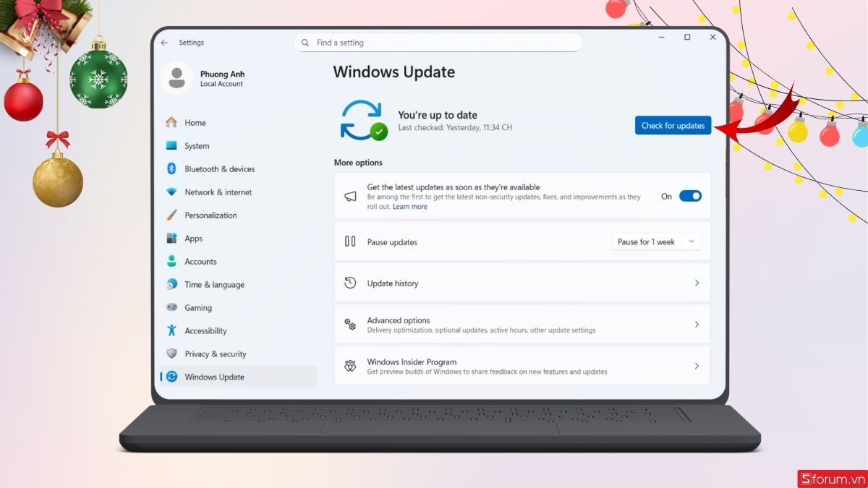Open the 'Learn more' link
The image size is (868, 488).
tap(409, 206)
